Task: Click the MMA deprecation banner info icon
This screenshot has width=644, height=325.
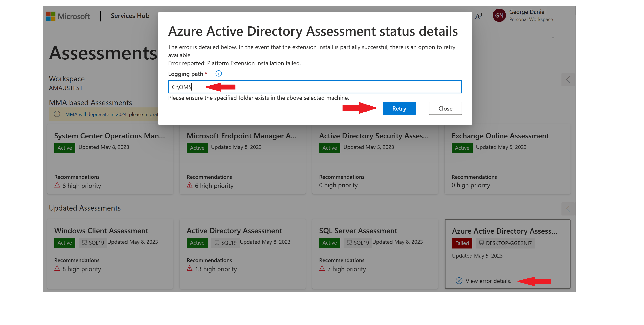Action: pos(57,114)
